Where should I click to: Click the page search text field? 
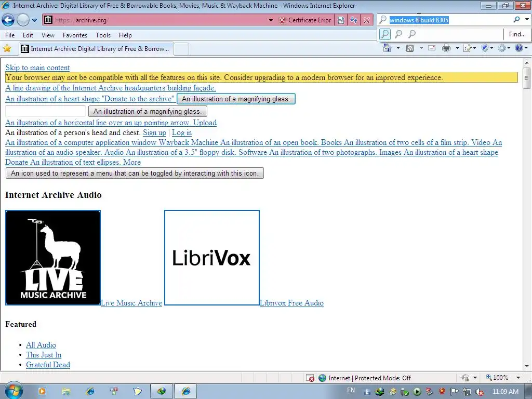[46, 111]
